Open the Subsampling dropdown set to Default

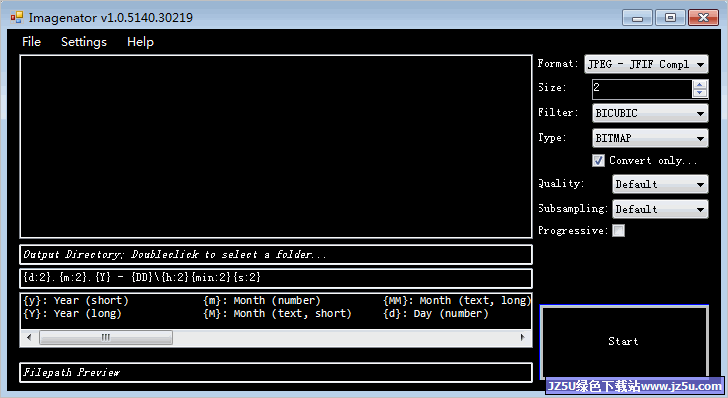[x=660, y=209]
